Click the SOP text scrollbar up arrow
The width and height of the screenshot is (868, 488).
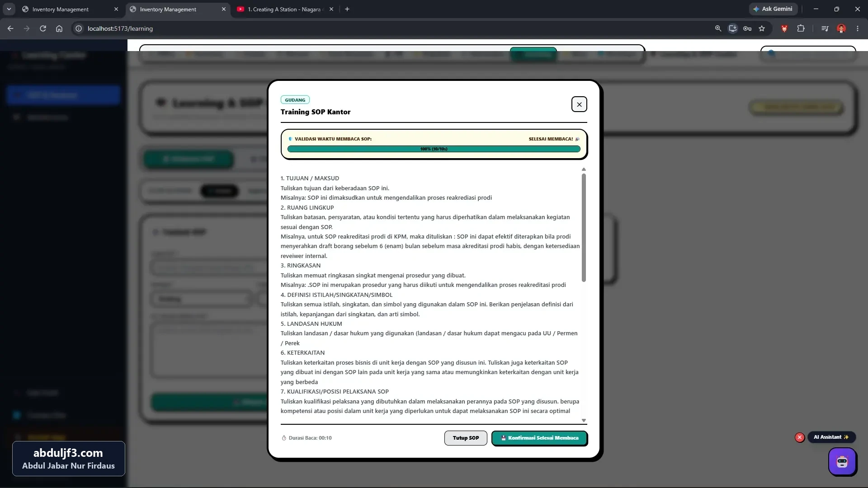coord(584,169)
